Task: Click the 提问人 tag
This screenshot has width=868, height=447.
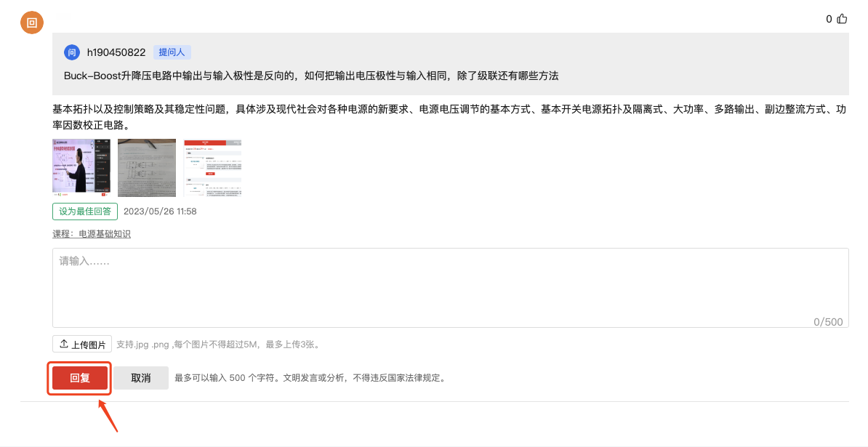Action: pos(172,52)
